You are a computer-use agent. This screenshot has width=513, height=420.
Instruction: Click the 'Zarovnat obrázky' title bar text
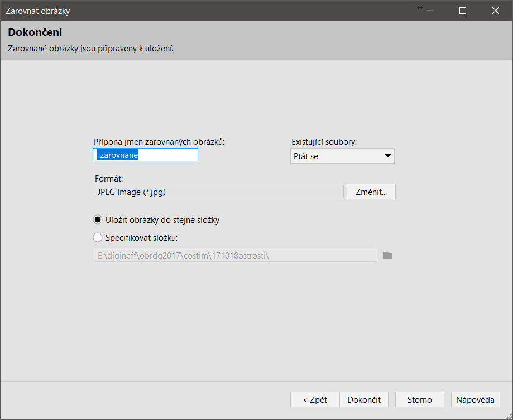[x=37, y=11]
